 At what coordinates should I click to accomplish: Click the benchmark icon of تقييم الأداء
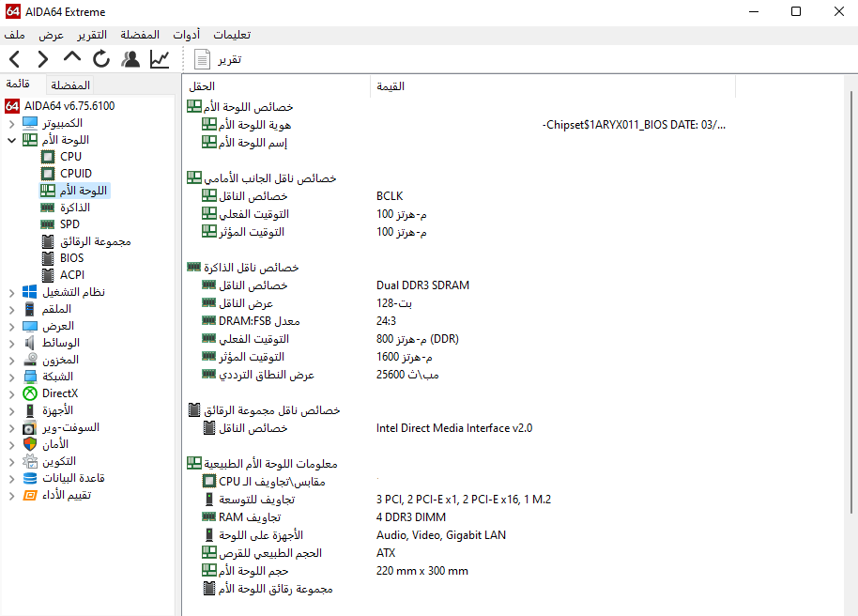tap(29, 496)
